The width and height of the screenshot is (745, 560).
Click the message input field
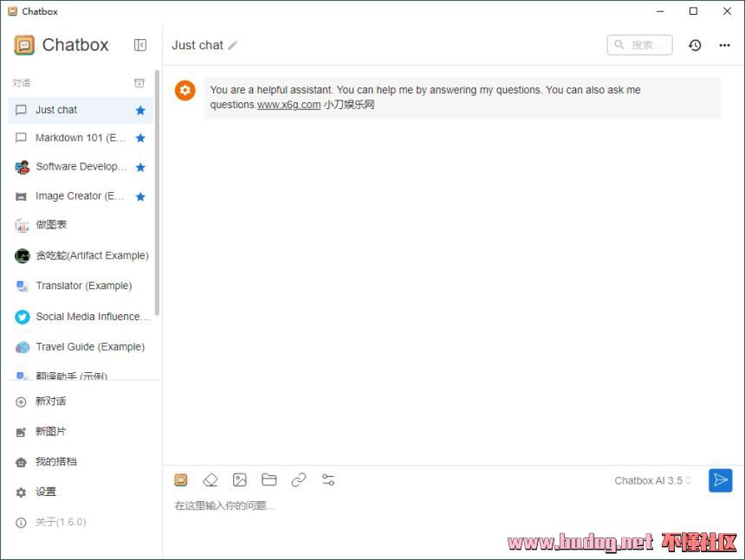433,506
